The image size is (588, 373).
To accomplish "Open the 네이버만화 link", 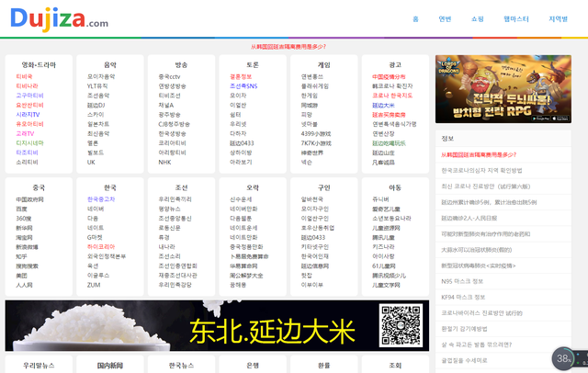I will (x=243, y=209).
